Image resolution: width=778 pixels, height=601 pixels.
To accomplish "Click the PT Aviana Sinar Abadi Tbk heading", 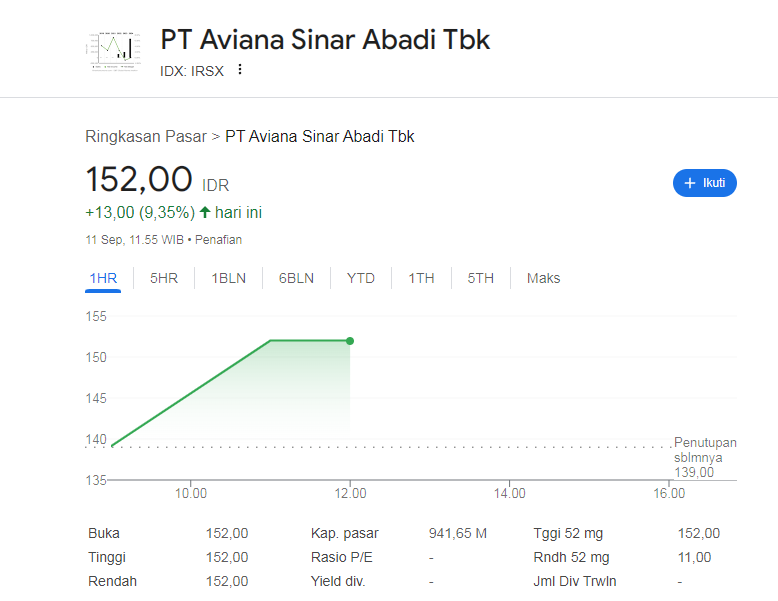I will click(x=325, y=39).
